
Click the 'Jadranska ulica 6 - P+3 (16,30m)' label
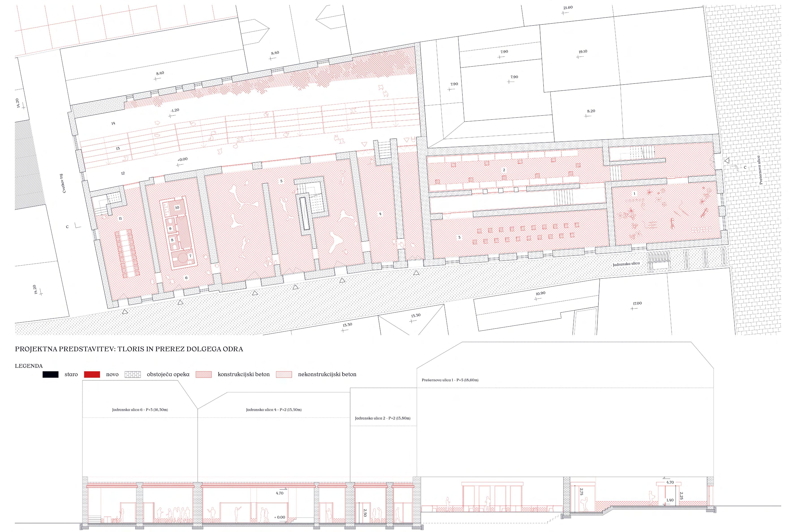[x=140, y=410]
